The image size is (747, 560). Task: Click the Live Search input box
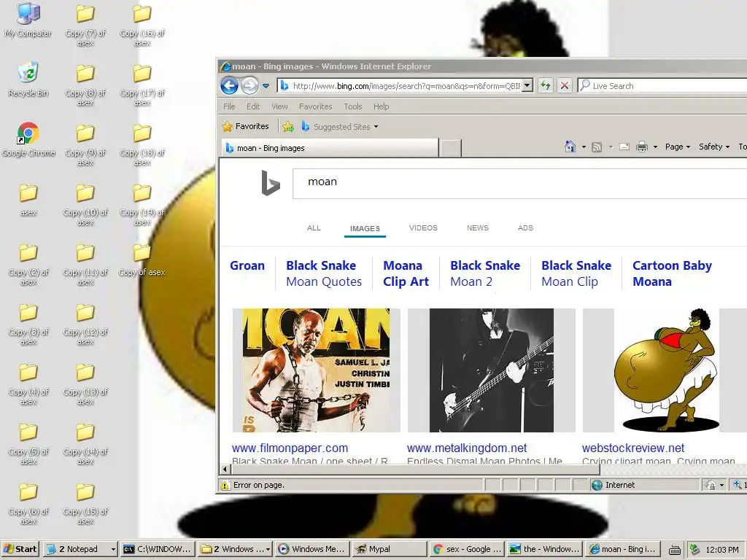(667, 86)
